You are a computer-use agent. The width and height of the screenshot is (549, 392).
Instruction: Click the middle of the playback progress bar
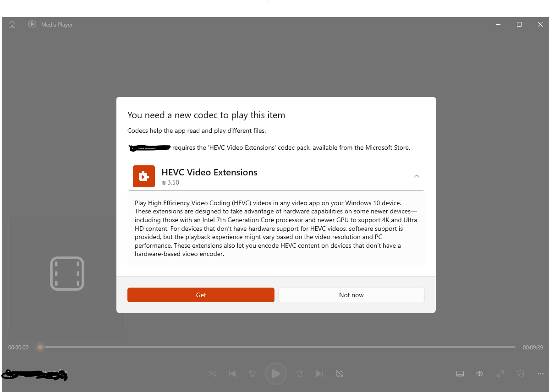(277, 347)
